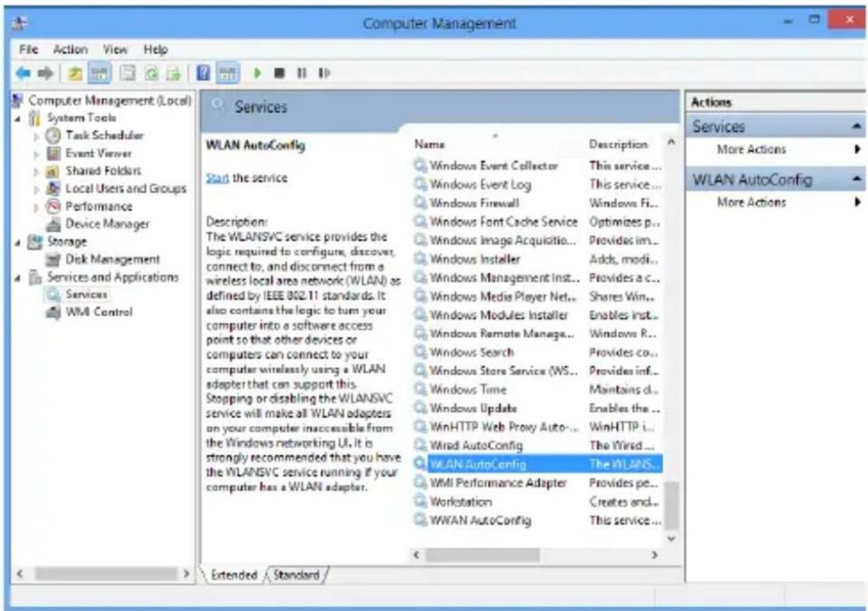Image resolution: width=868 pixels, height=611 pixels.
Task: Switch to the Extended tab
Action: (236, 575)
